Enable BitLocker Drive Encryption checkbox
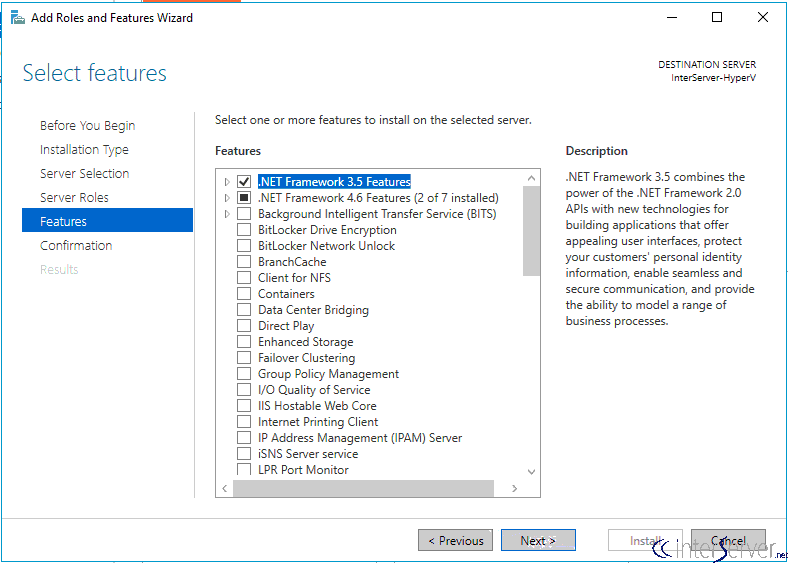This screenshot has width=788, height=563. [244, 230]
